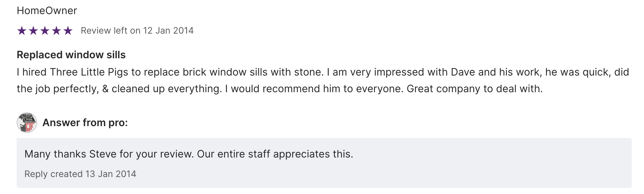Screen dimensions: 644x194
Task: Click the 'Reply created 13 Jan 2014' timestamp
Action: click(80, 174)
